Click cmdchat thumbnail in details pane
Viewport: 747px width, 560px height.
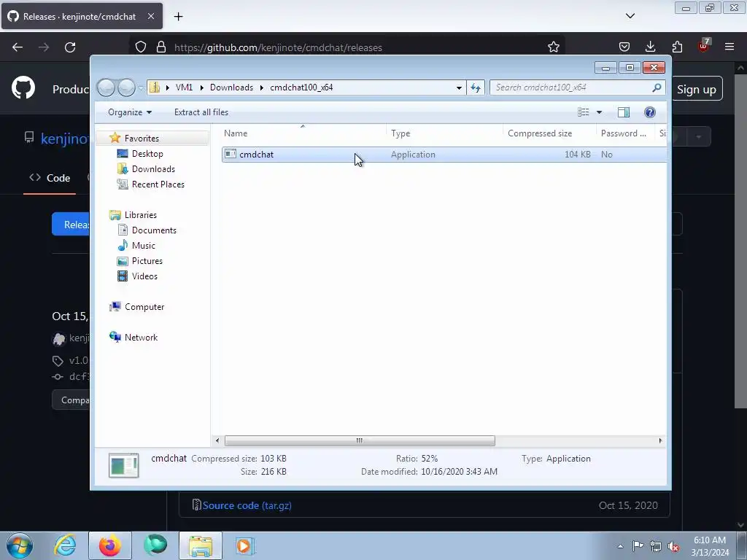[x=123, y=465]
